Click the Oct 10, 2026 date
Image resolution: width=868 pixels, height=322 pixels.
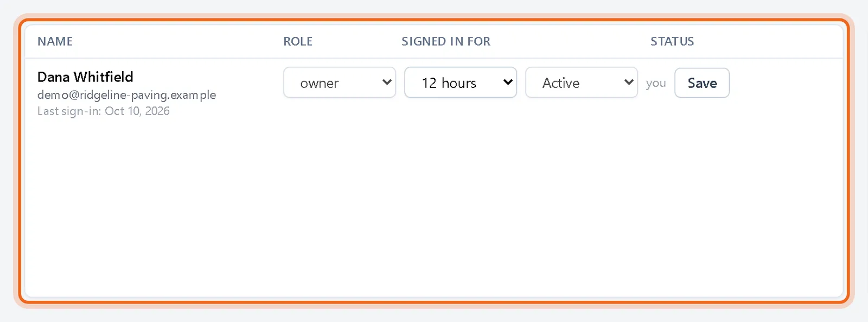[137, 111]
